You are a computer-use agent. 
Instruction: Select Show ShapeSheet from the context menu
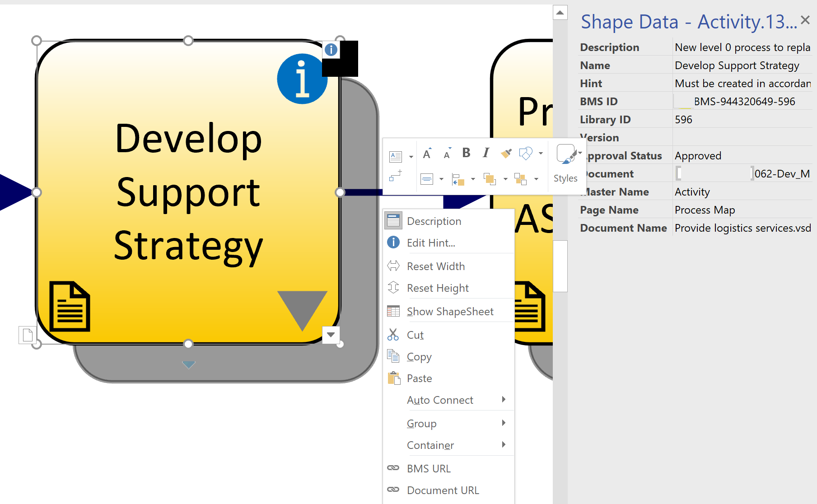point(450,311)
